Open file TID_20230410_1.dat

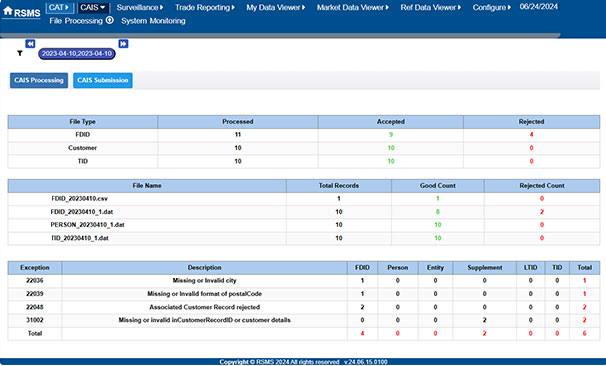pos(80,238)
